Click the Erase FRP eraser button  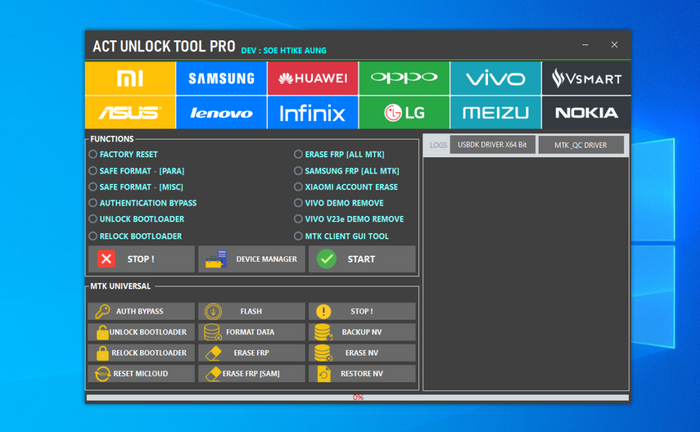pos(252,353)
